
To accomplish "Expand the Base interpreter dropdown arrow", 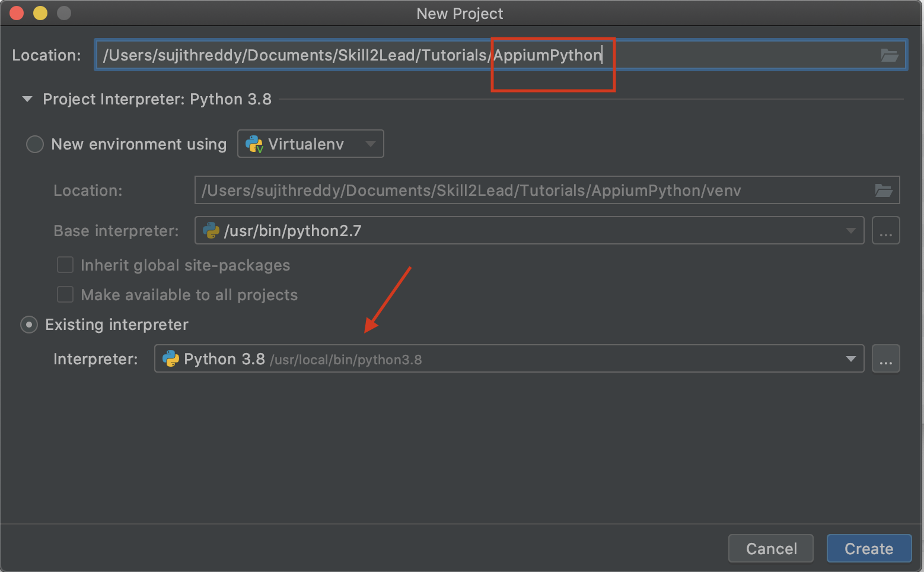I will point(850,231).
